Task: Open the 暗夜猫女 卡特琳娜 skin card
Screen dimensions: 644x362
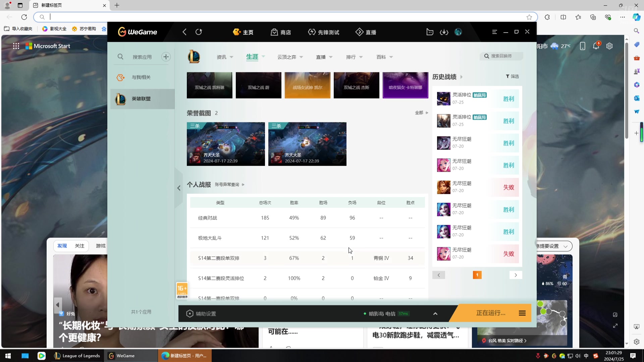Action: [x=406, y=85]
